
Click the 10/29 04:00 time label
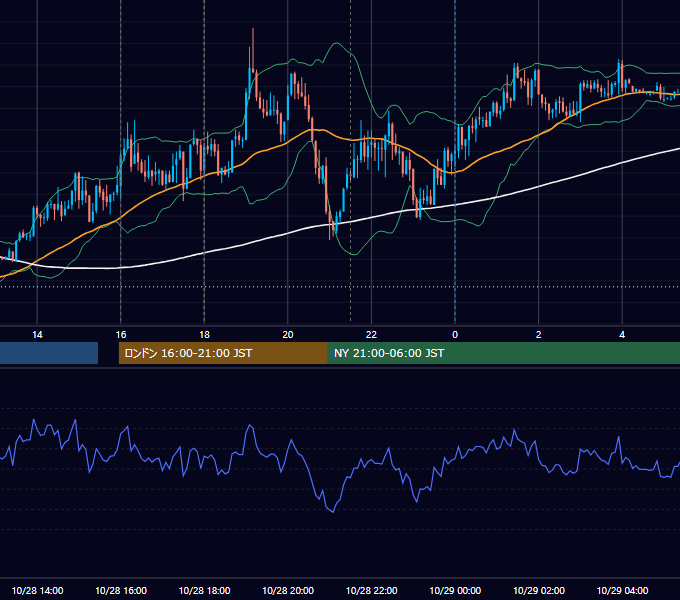622,590
